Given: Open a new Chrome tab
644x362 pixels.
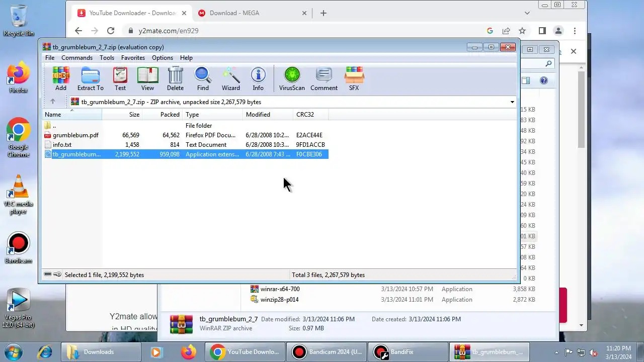Looking at the screenshot, I should pyautogui.click(x=324, y=13).
